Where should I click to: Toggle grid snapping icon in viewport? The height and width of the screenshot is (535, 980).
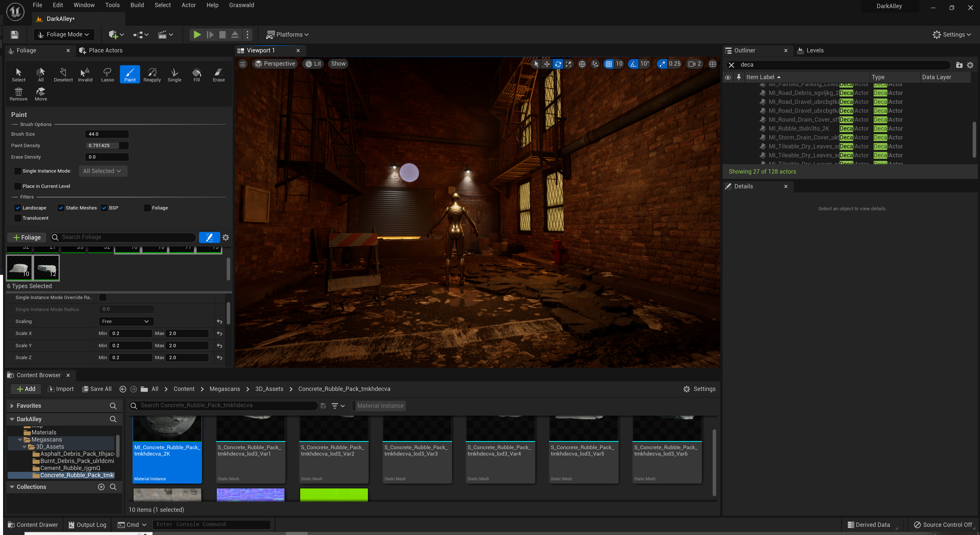point(609,64)
